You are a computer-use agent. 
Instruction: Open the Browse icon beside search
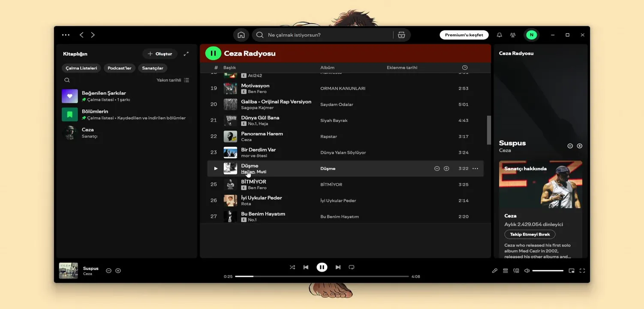(x=401, y=35)
